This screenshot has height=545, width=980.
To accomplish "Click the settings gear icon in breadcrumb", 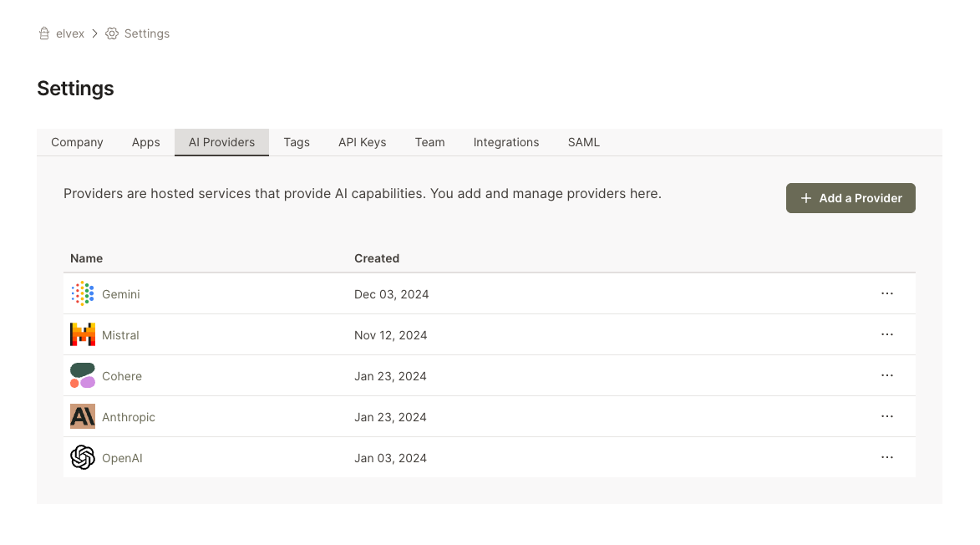I will point(112,33).
